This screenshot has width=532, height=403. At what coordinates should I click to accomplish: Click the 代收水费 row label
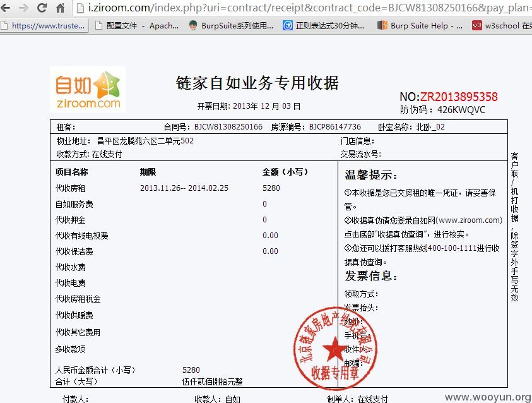click(x=70, y=267)
